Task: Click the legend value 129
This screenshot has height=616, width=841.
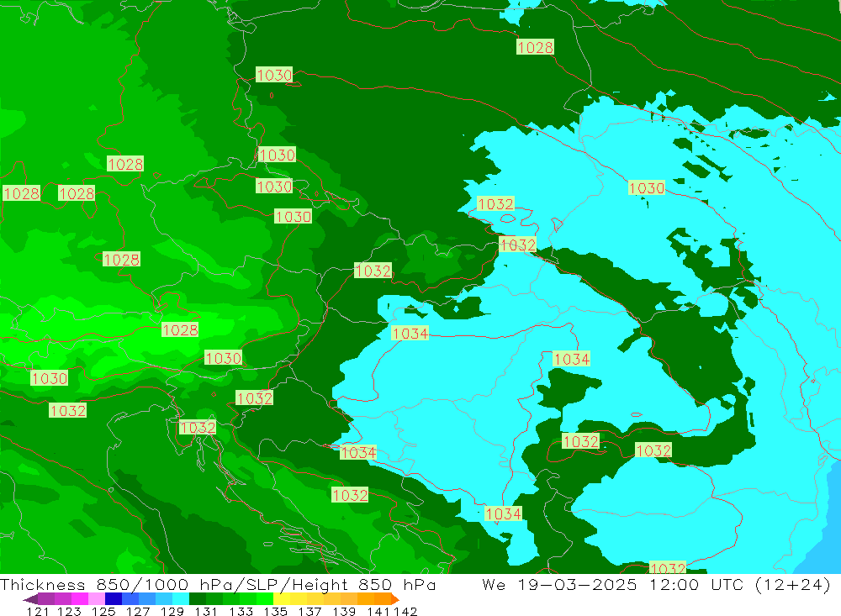Action: pos(172,611)
